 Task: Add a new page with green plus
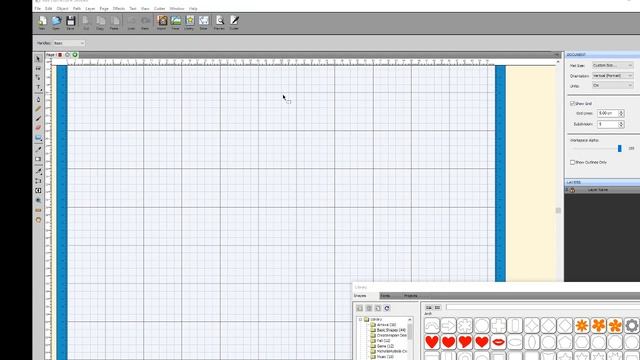tap(75, 55)
